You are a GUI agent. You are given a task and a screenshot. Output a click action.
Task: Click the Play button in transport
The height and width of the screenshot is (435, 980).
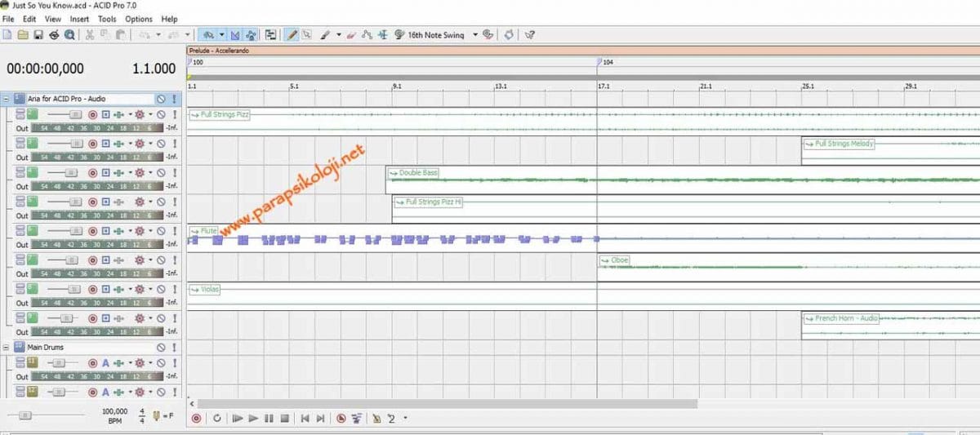tap(253, 419)
